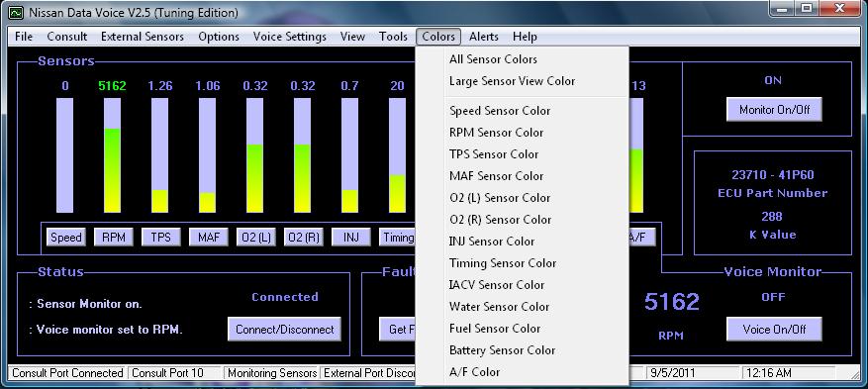The height and width of the screenshot is (389, 868).
Task: Click 'Consult Port Connected' status bar entry
Action: 67,373
